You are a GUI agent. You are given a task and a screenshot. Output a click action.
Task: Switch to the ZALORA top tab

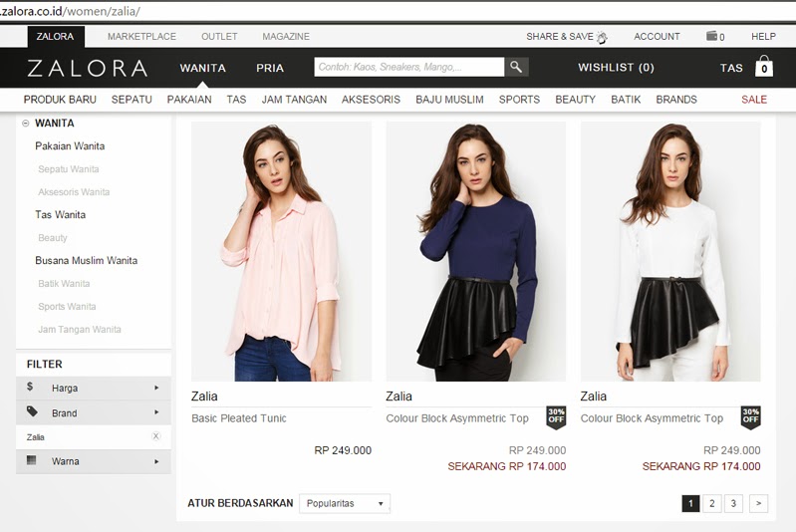point(56,37)
